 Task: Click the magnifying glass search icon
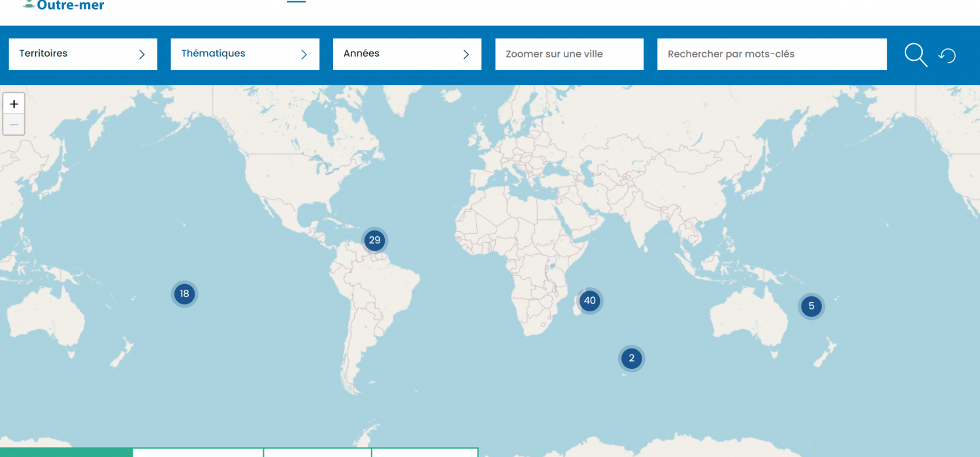[915, 55]
